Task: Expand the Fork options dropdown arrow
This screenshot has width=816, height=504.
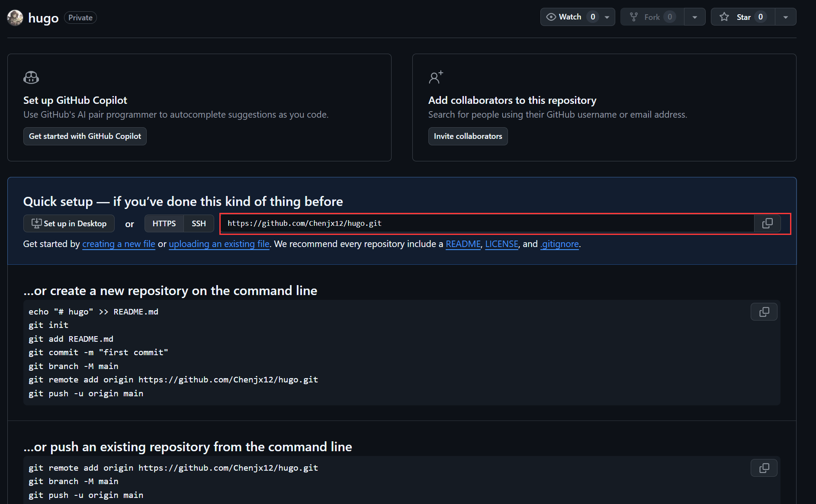Action: coord(695,17)
